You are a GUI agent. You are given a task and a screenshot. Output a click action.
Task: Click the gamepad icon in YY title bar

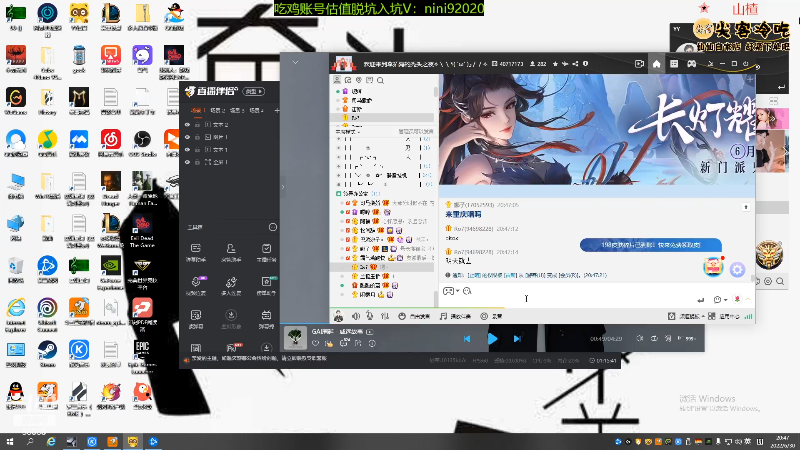(691, 64)
